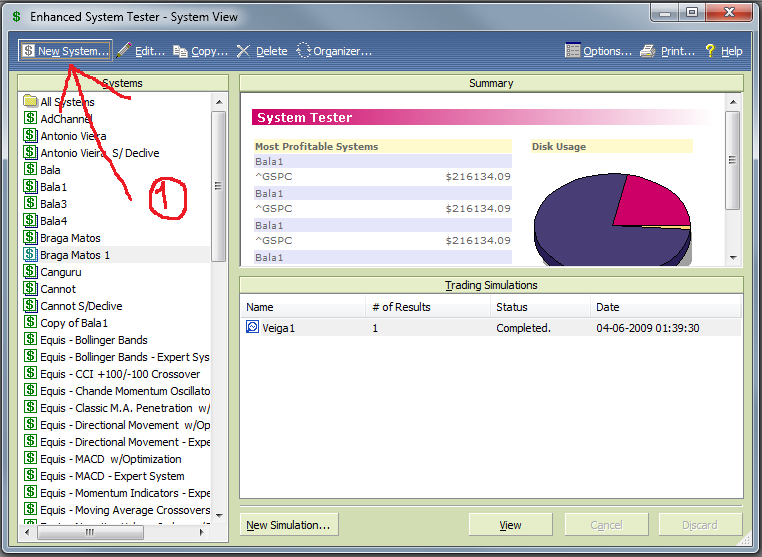Sort simulations by Date column
The width and height of the screenshot is (762, 557).
click(x=665, y=307)
